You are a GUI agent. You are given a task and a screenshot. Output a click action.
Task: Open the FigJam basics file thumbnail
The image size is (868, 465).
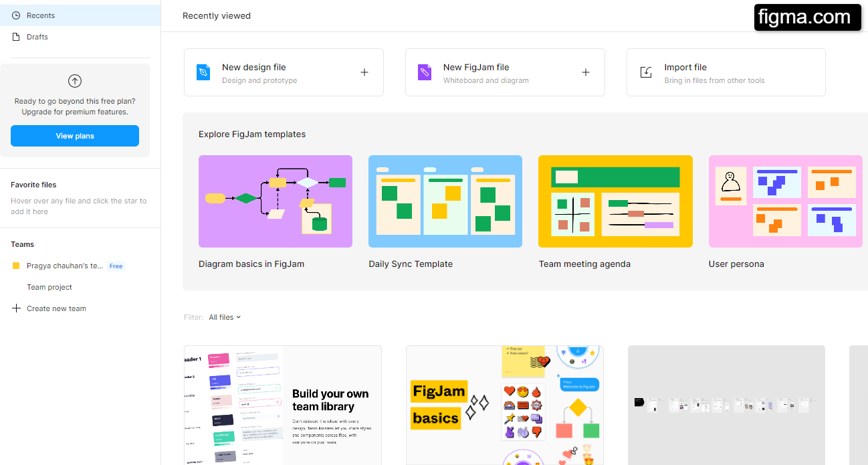505,405
